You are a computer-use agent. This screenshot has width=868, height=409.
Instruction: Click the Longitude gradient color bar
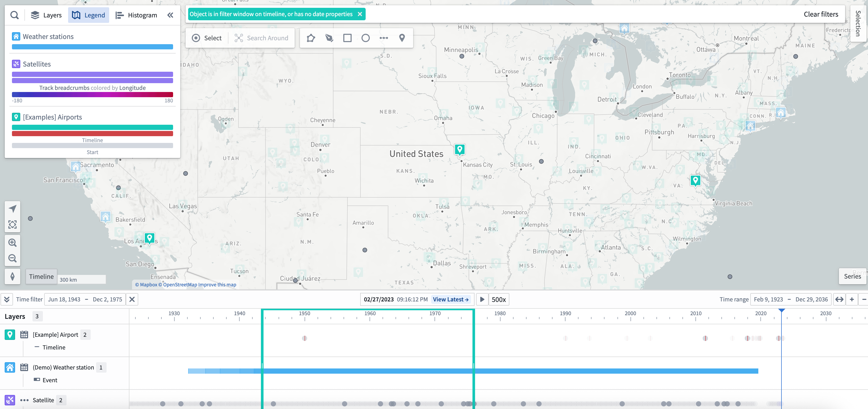tap(92, 95)
